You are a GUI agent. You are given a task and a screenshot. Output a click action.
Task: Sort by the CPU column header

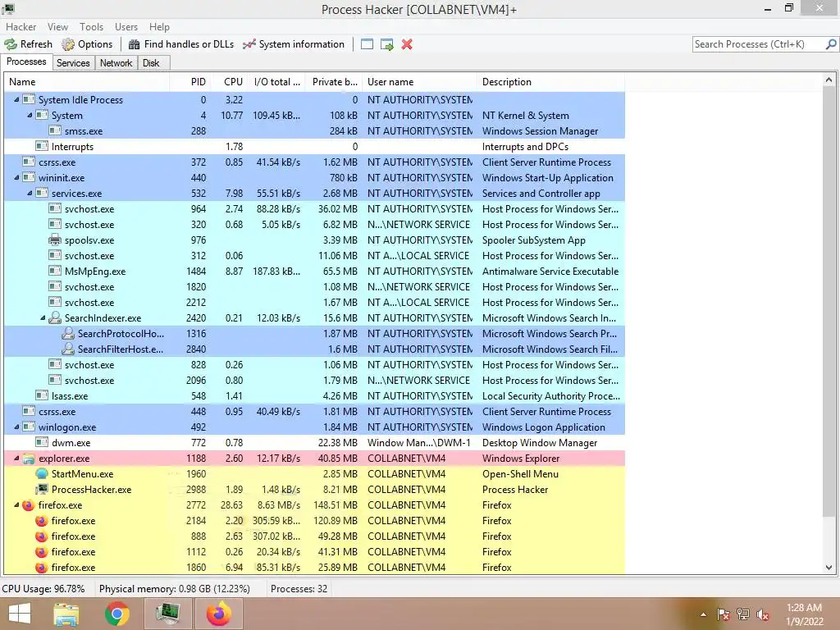[x=229, y=82]
